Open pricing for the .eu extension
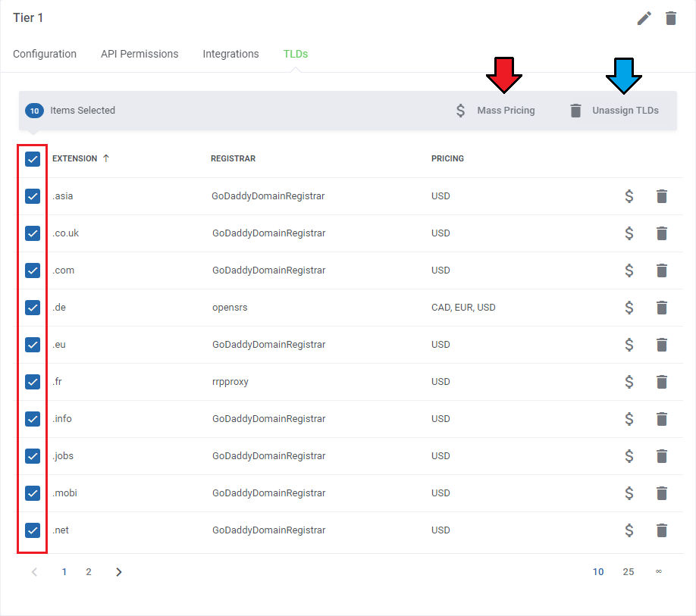Viewport: 696px width, 616px height. pyautogui.click(x=629, y=345)
